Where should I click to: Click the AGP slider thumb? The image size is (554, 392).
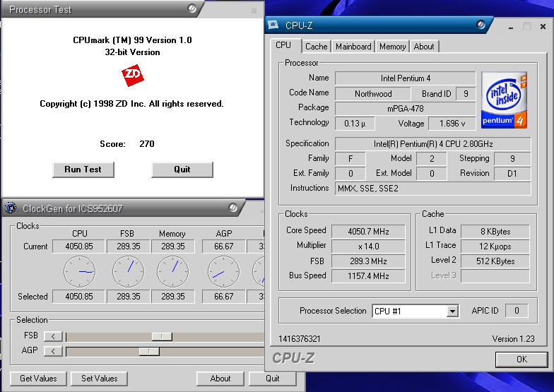(x=149, y=351)
